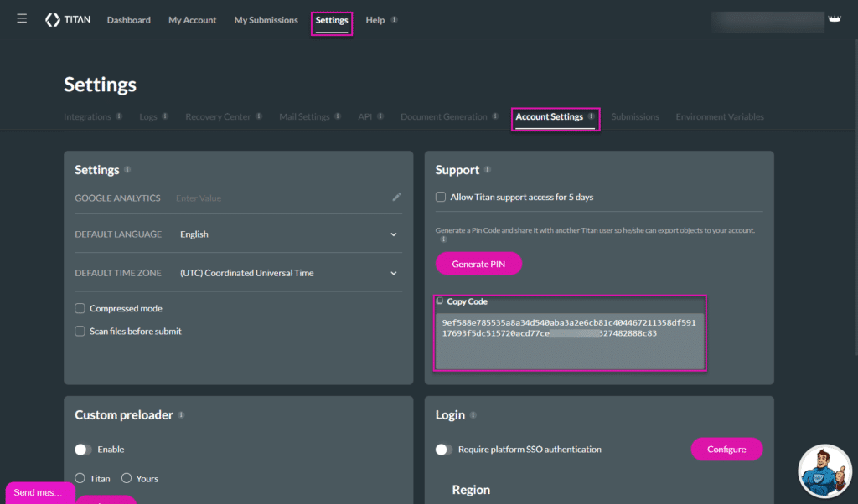Viewport: 858px width, 504px height.
Task: Click the Copy Code icon
Action: pos(441,301)
